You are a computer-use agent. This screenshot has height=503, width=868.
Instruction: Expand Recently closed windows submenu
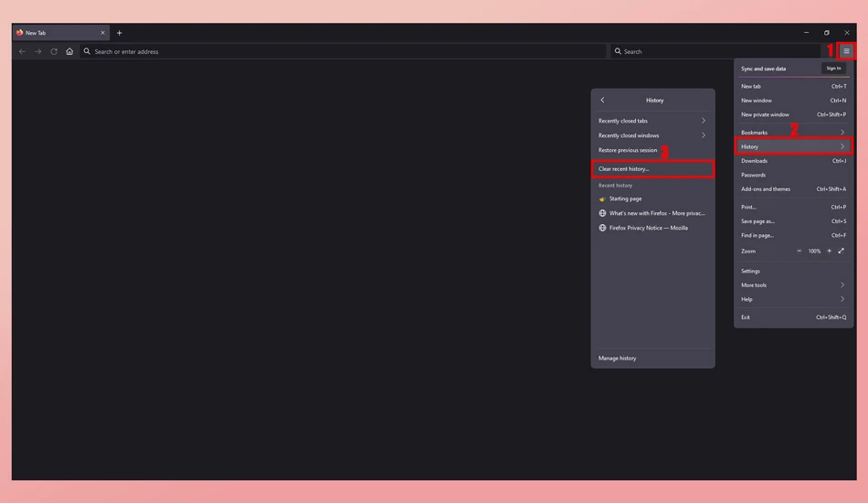coord(652,135)
